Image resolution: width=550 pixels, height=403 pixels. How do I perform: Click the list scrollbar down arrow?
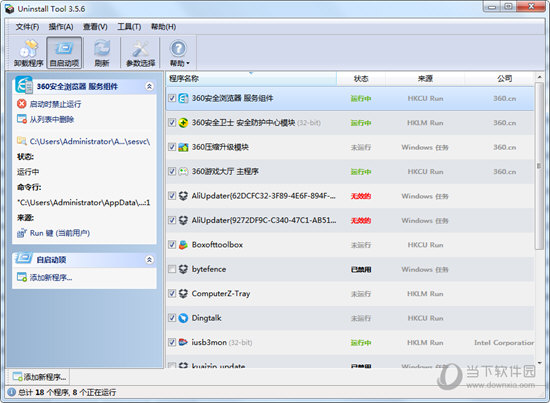tap(539, 363)
